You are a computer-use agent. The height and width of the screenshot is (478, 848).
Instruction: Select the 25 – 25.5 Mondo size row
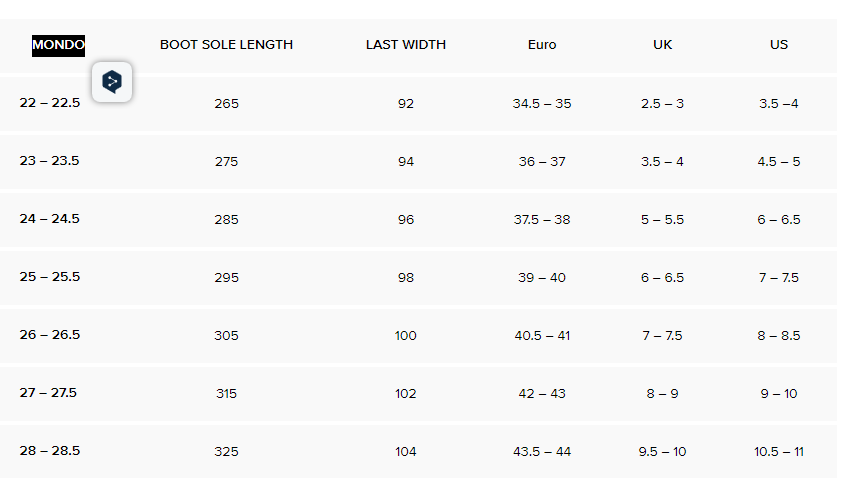point(49,277)
